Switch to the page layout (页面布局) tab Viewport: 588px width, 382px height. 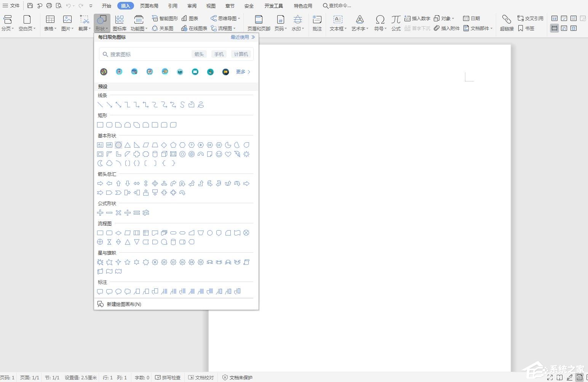(x=149, y=6)
